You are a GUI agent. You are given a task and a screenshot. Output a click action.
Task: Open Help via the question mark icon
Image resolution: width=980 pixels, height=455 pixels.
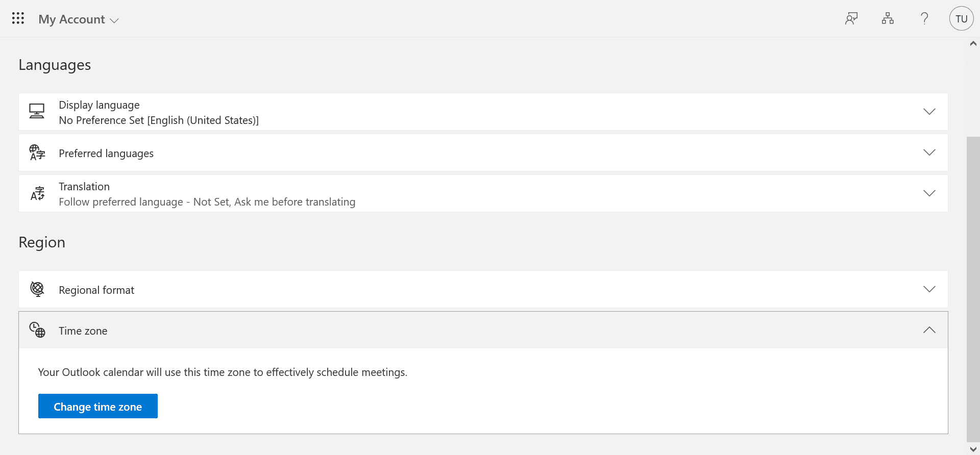click(924, 18)
